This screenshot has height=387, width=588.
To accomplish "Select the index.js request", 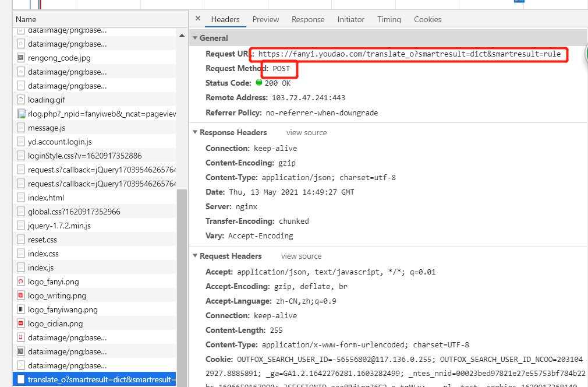I will [94, 268].
